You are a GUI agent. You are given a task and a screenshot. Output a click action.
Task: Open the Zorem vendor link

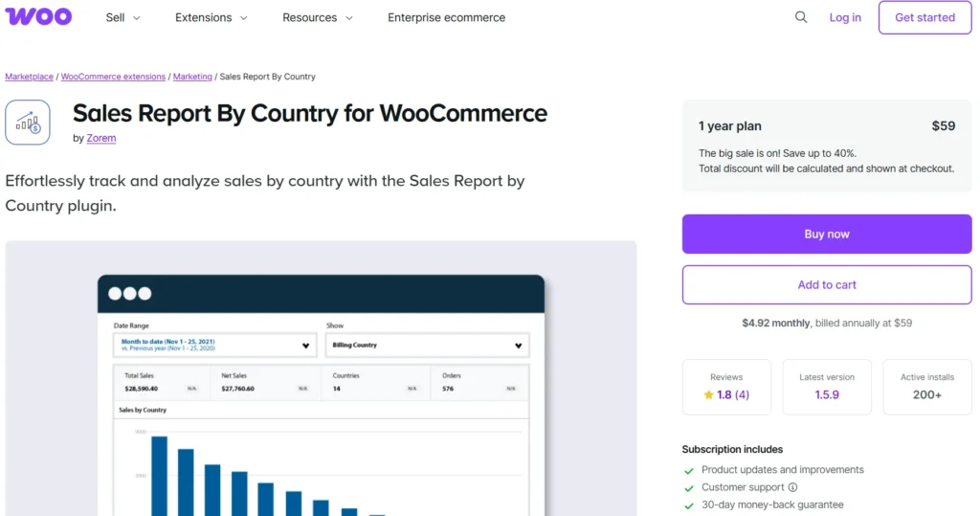(x=101, y=138)
